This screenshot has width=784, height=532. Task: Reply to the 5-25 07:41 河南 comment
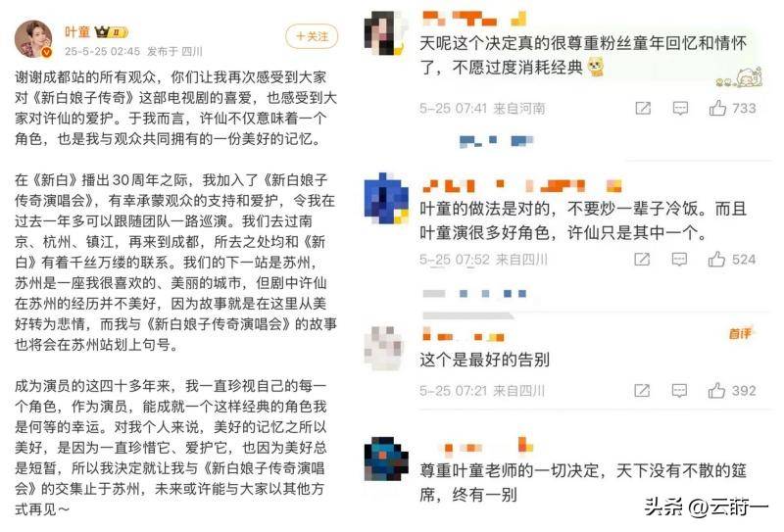click(x=680, y=108)
